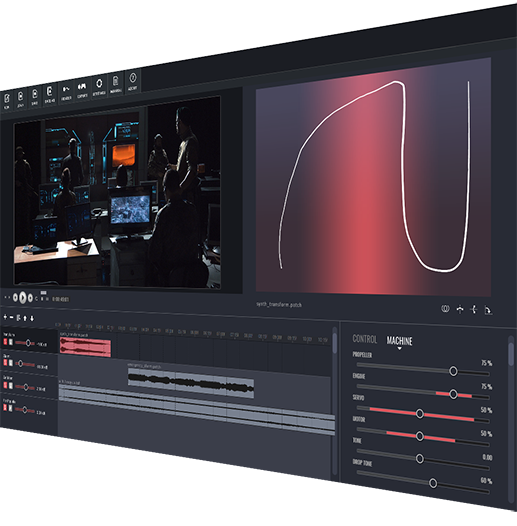517x526 pixels.
Task: Click the video preview frame
Action: click(x=117, y=193)
